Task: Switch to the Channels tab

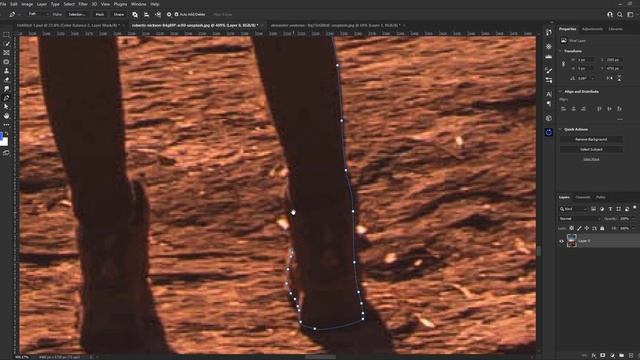Action: point(582,197)
